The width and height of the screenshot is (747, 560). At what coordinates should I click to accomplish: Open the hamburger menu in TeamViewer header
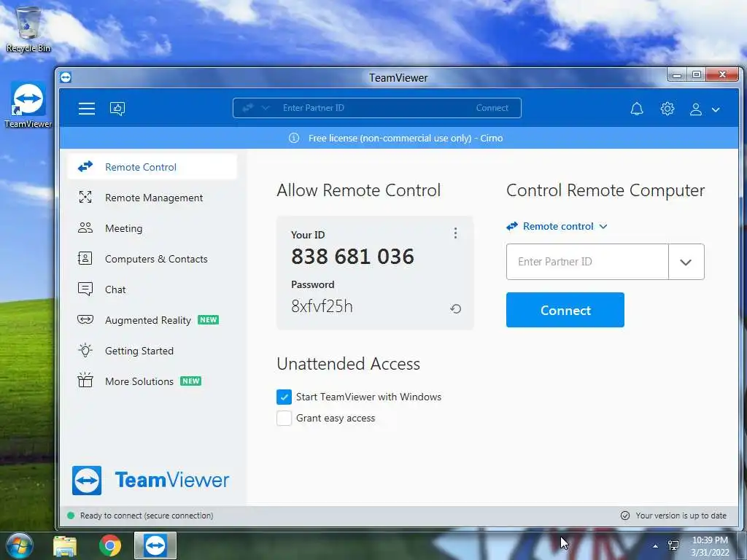click(87, 109)
